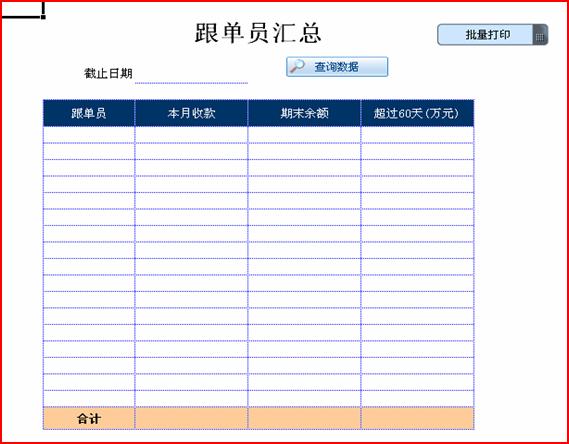Select the 合计 cell under 超过60天

(417, 418)
